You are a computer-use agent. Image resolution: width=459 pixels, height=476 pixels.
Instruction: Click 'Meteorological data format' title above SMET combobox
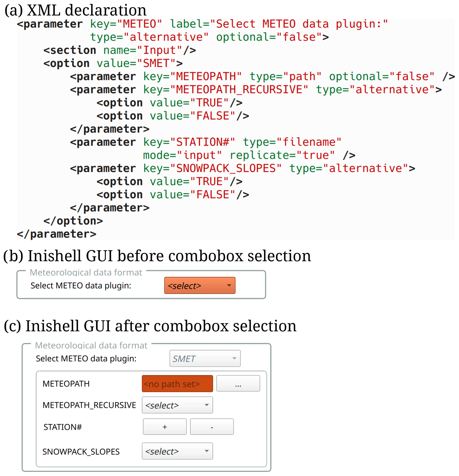coord(91,345)
